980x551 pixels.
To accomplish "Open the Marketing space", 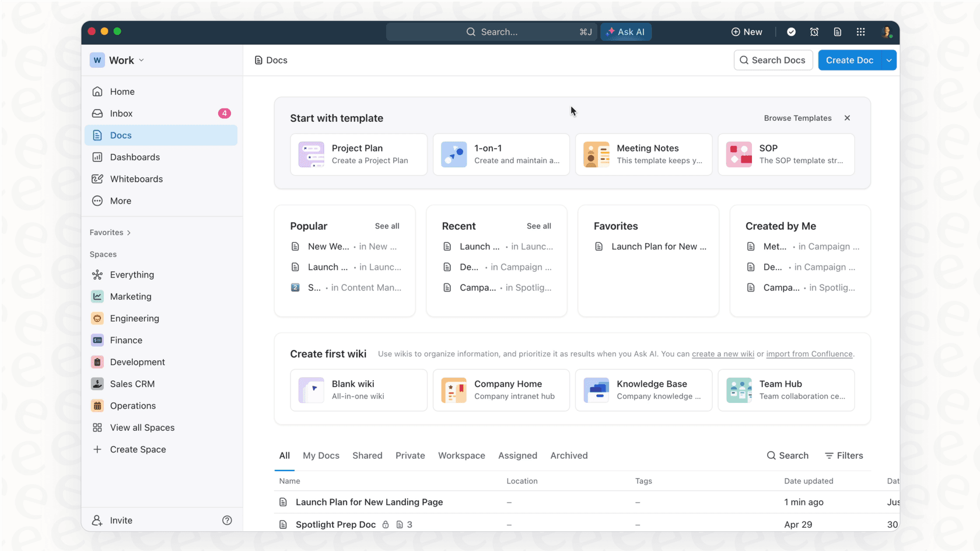I will click(129, 296).
